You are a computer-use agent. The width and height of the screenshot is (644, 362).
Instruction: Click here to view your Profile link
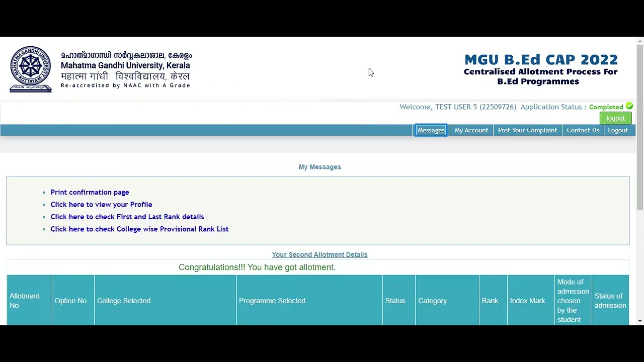click(x=101, y=205)
